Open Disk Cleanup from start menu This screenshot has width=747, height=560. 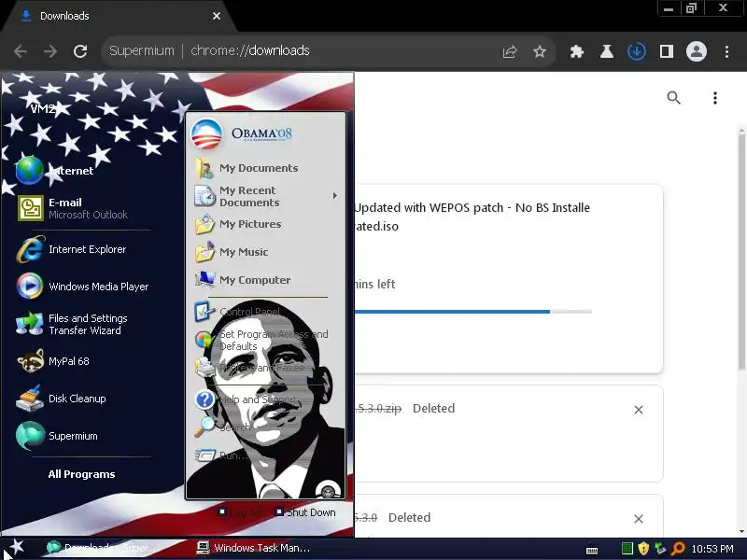[61, 399]
